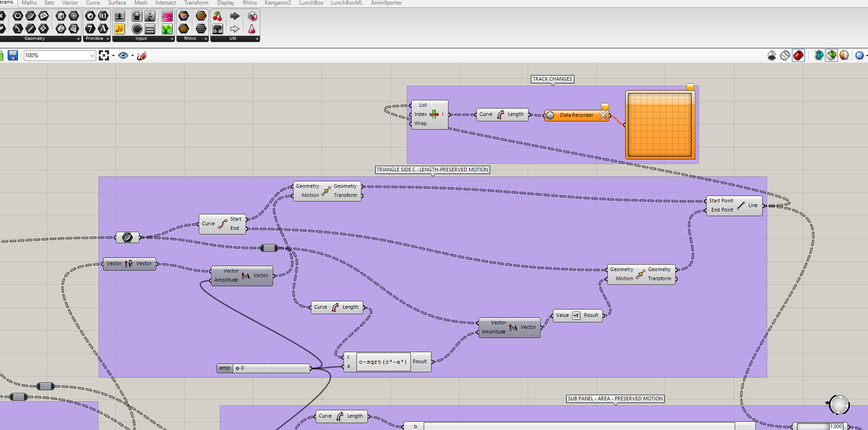
Task: Open the Vector tab
Action: coord(70,3)
